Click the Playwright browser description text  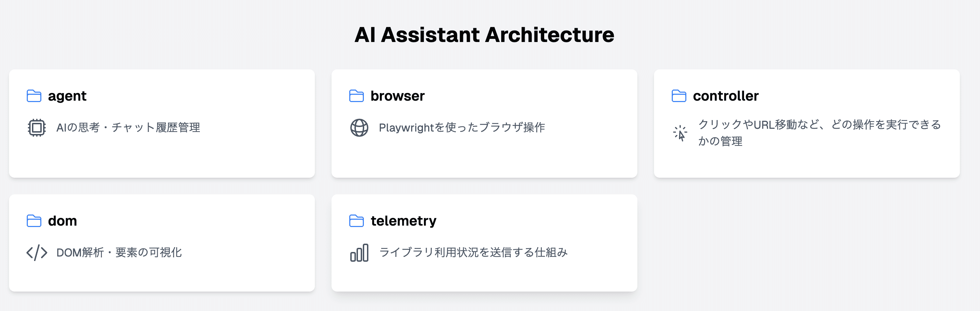(x=462, y=128)
